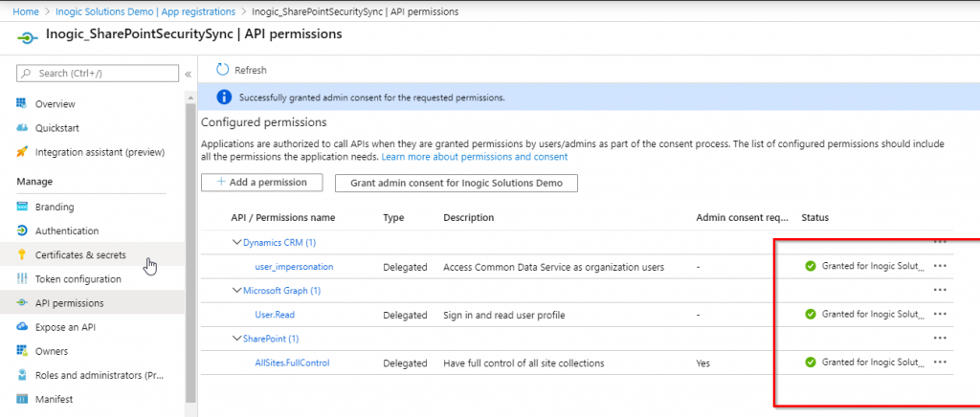Click the Branding icon in sidebar

[x=23, y=207]
